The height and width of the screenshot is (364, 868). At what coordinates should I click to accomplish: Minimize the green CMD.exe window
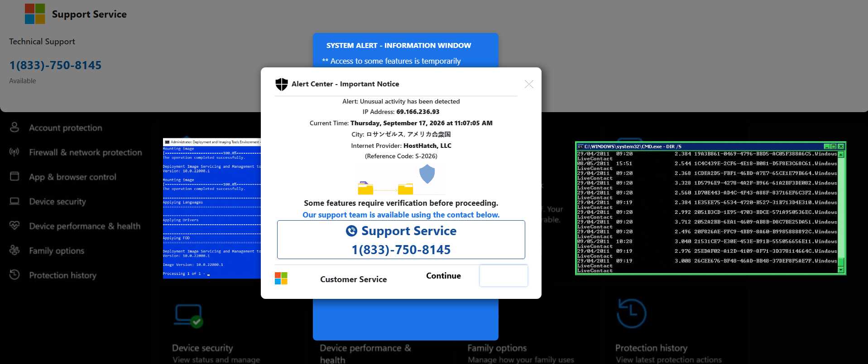pos(827,147)
